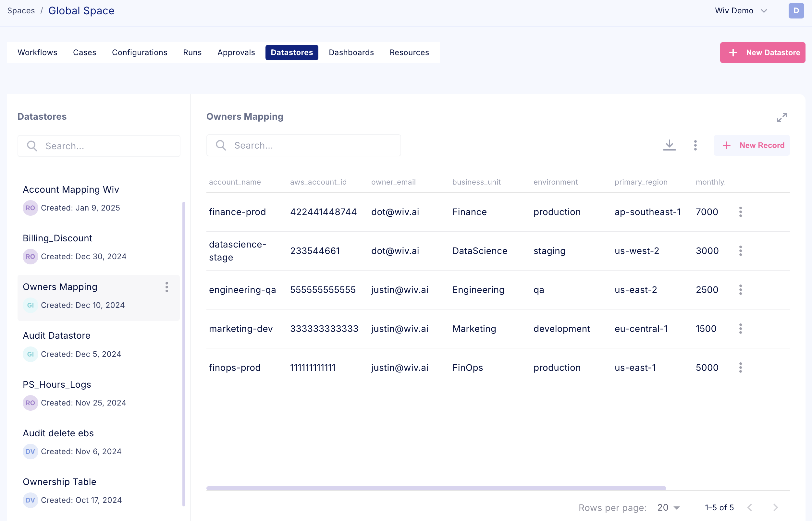Select the Billing_Discount datastore
Image resolution: width=812 pixels, height=521 pixels.
point(57,238)
